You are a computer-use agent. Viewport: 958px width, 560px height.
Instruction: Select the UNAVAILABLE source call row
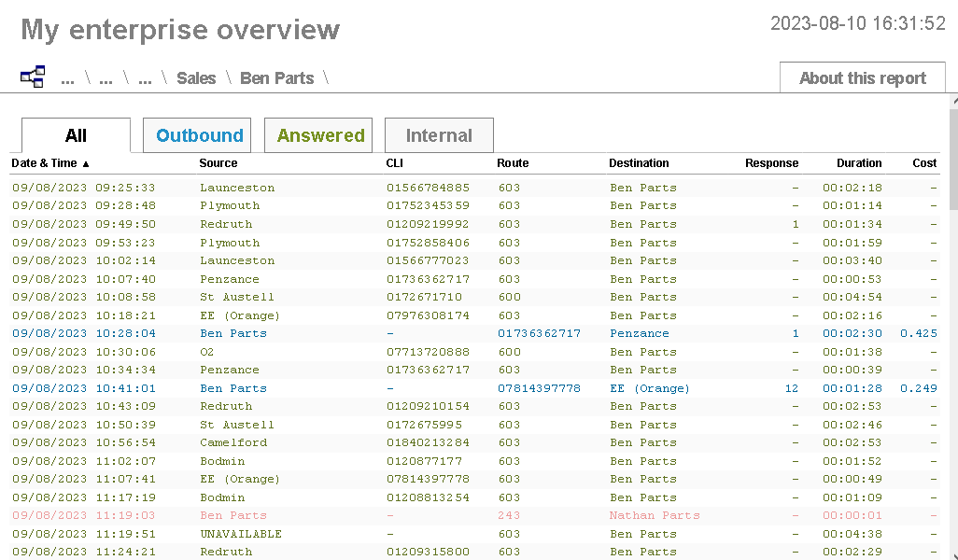click(373, 533)
